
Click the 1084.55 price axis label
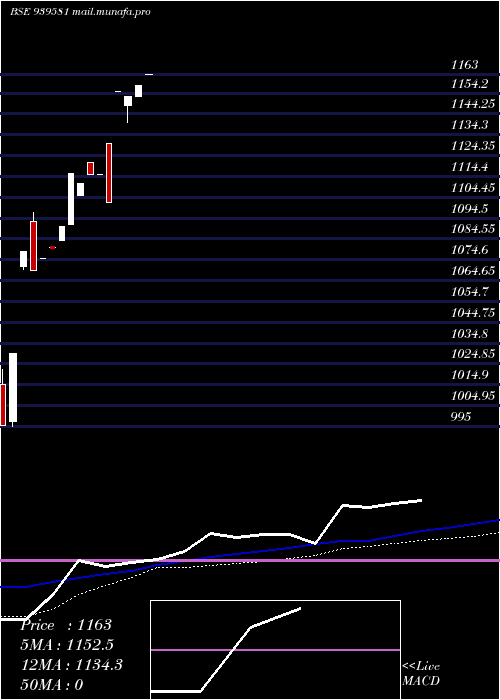point(473,229)
